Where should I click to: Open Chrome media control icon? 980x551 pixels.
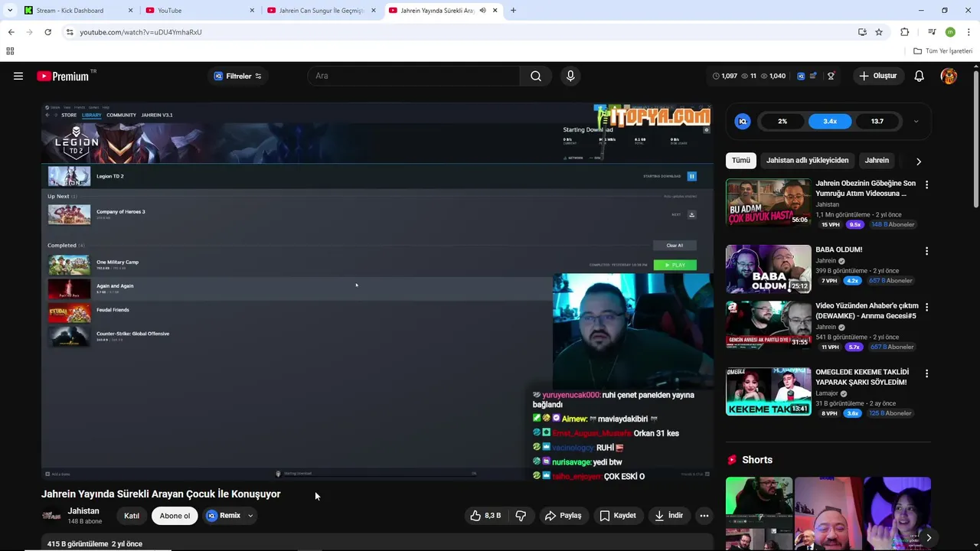932,32
